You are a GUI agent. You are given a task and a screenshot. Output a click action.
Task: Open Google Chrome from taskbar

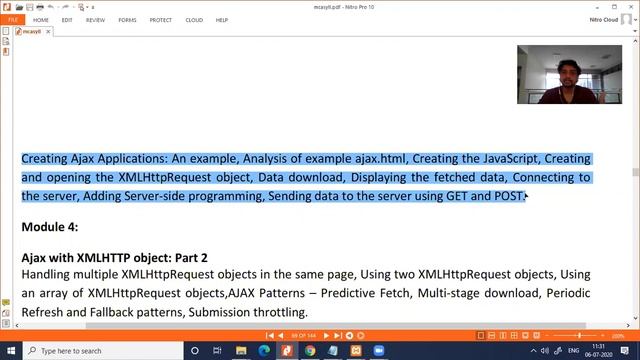point(310,351)
